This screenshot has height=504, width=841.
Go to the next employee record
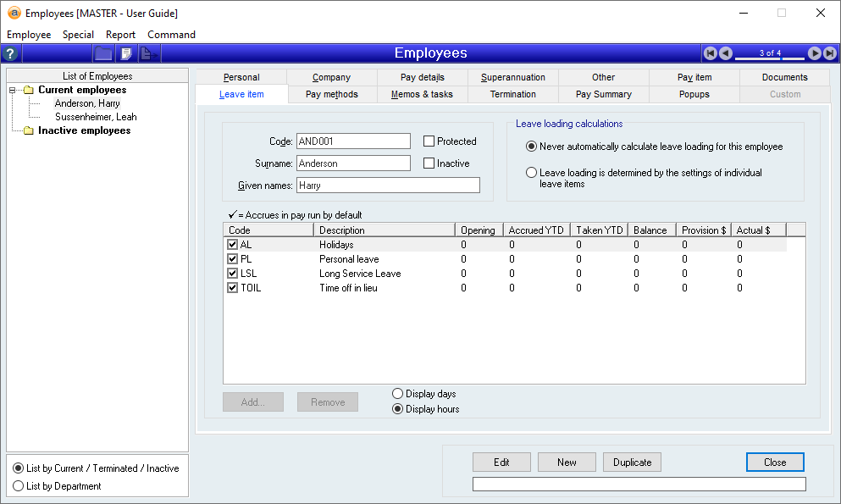814,53
